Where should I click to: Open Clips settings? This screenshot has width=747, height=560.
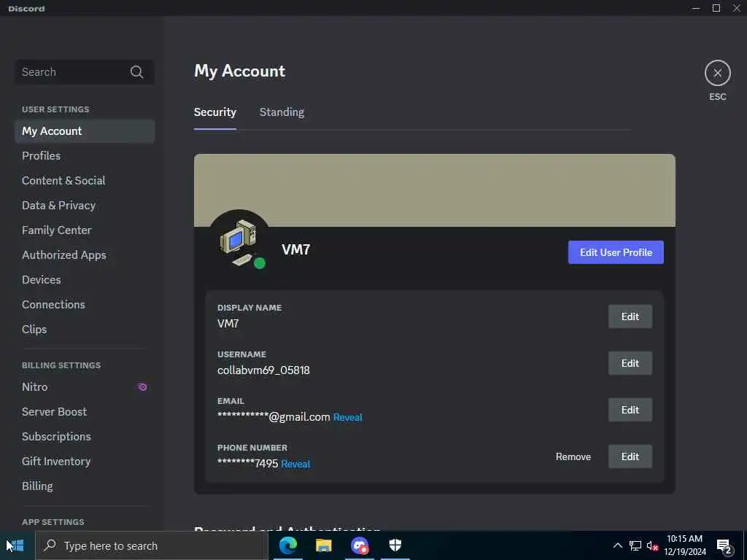pyautogui.click(x=85, y=329)
